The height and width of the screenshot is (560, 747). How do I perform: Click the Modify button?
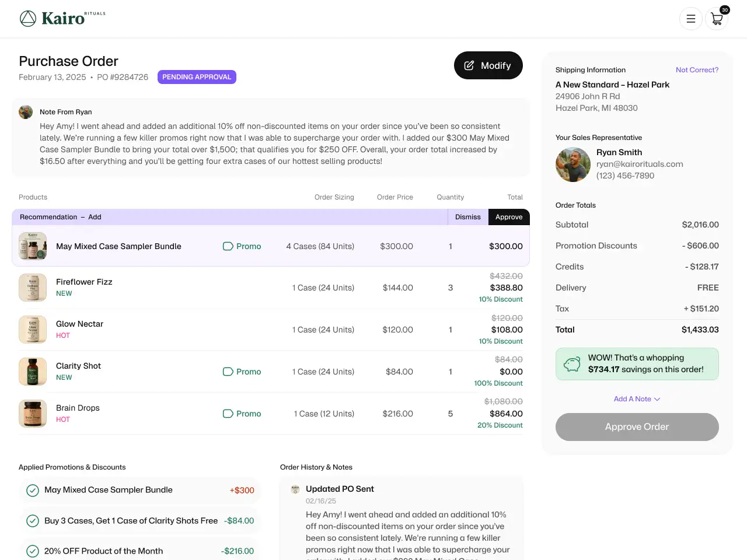point(488,65)
